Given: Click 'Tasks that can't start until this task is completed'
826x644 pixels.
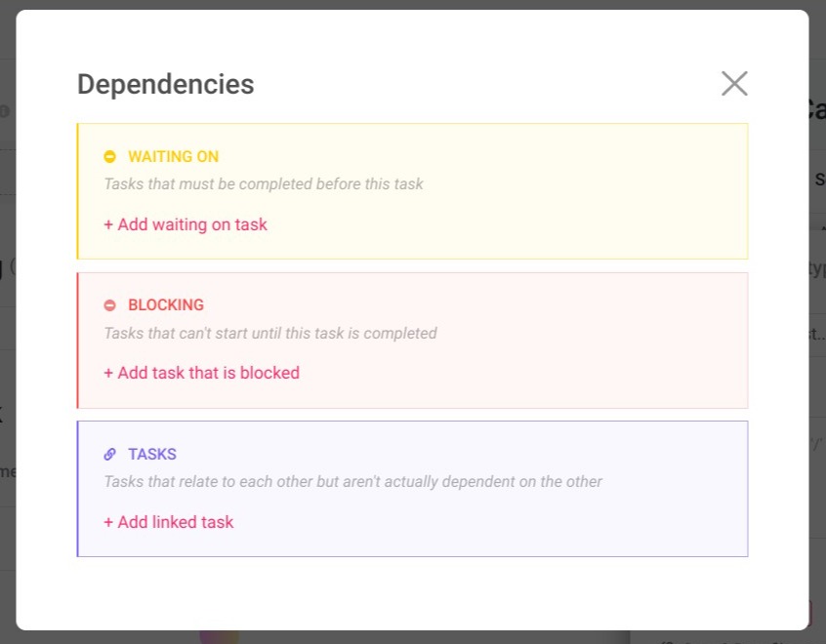Looking at the screenshot, I should 270,333.
